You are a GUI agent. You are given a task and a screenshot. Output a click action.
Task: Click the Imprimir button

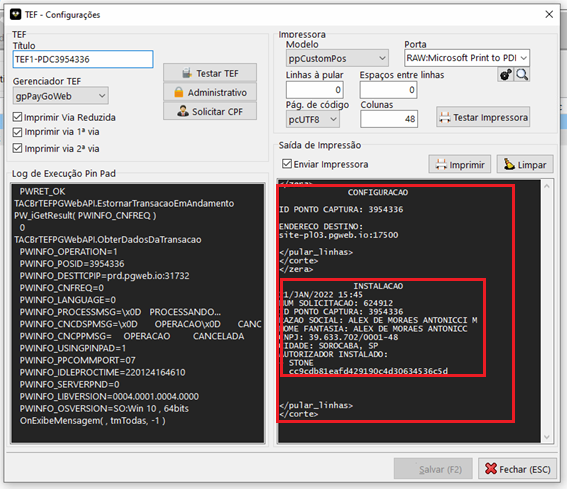point(460,165)
